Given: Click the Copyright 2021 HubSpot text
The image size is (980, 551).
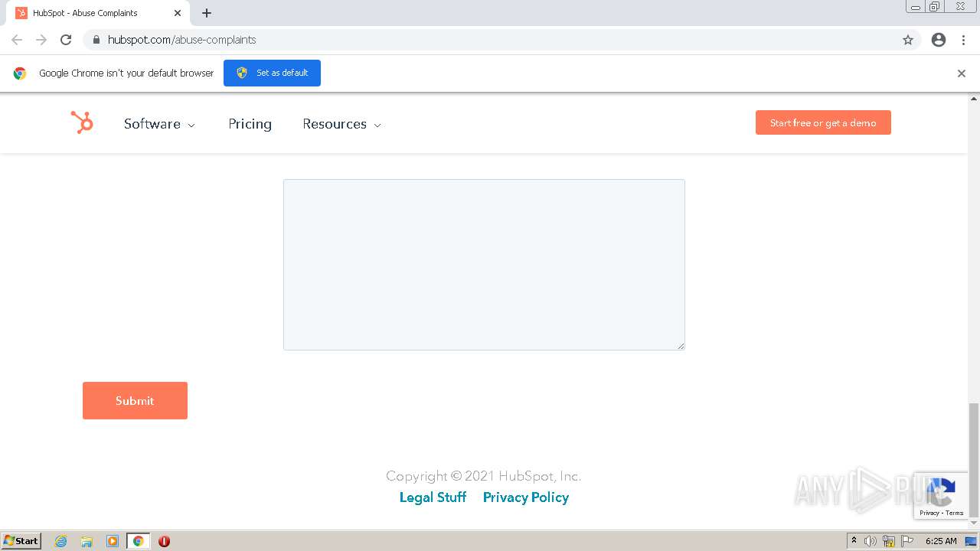Looking at the screenshot, I should 484,476.
